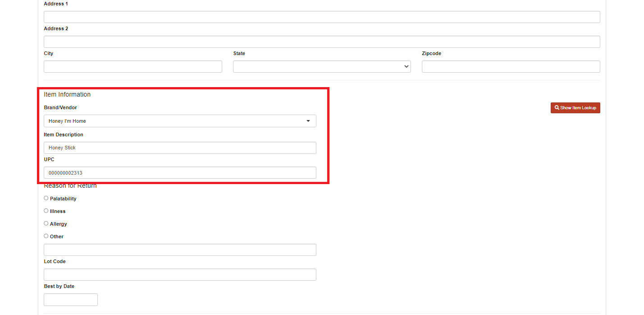The height and width of the screenshot is (315, 644).
Task: Focus the Lot Code input field
Action: [x=180, y=275]
